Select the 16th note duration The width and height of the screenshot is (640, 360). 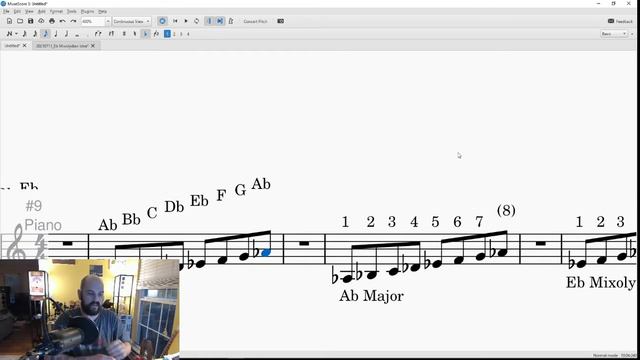point(35,34)
